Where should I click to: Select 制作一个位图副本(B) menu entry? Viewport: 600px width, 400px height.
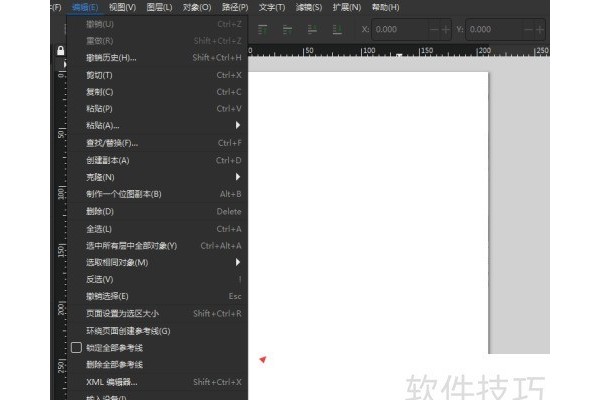pos(158,194)
